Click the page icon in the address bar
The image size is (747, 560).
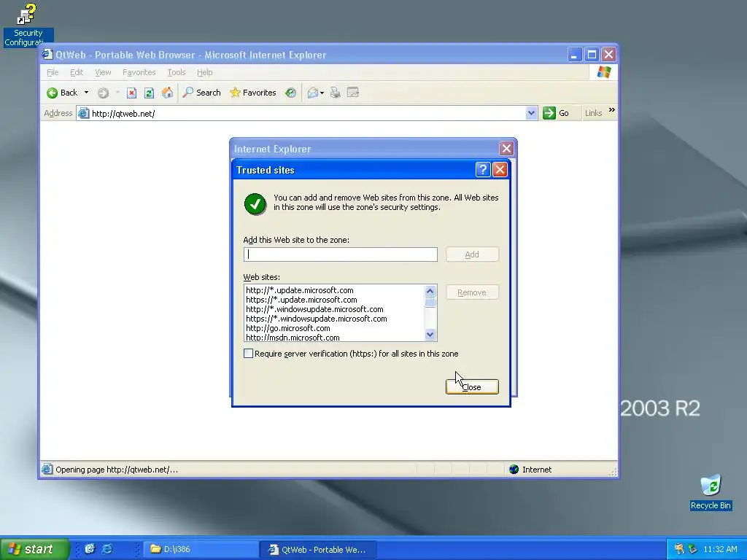click(83, 113)
